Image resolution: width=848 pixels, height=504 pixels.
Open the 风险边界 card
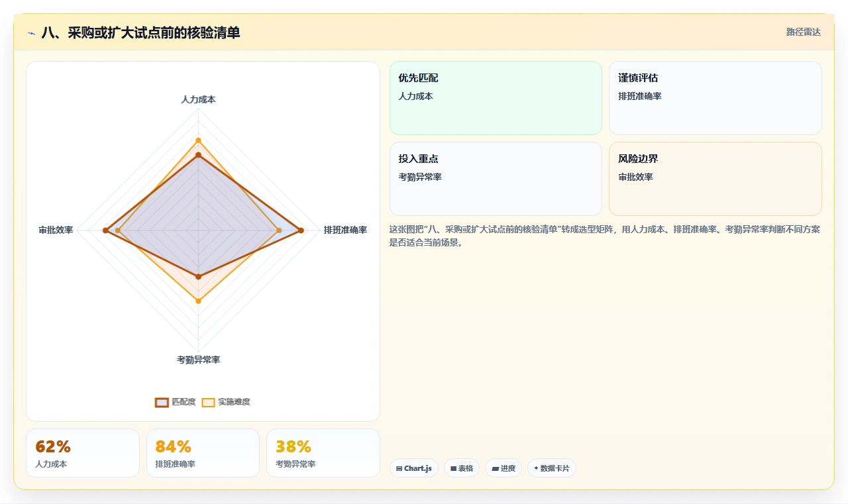(x=715, y=179)
